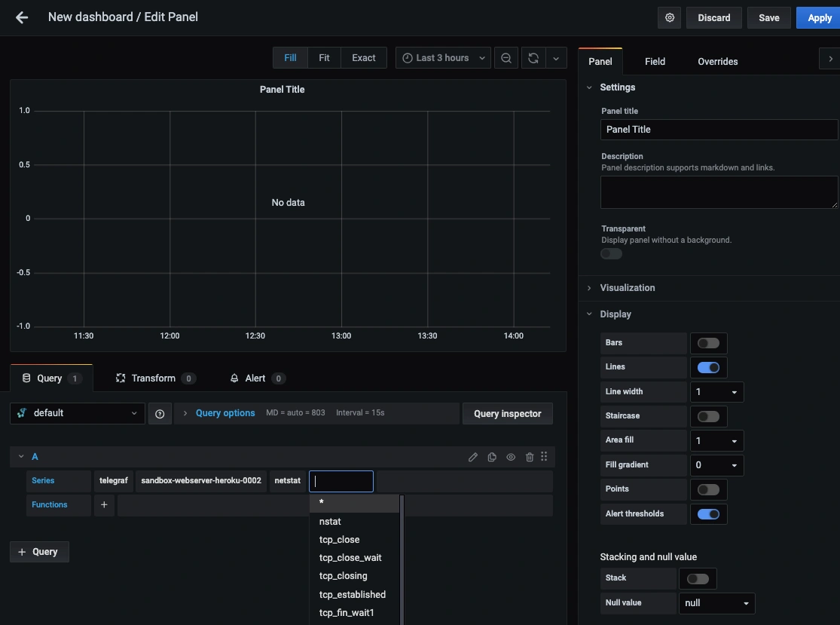
Task: Turn off Alert thresholds toggle
Action: pos(708,515)
